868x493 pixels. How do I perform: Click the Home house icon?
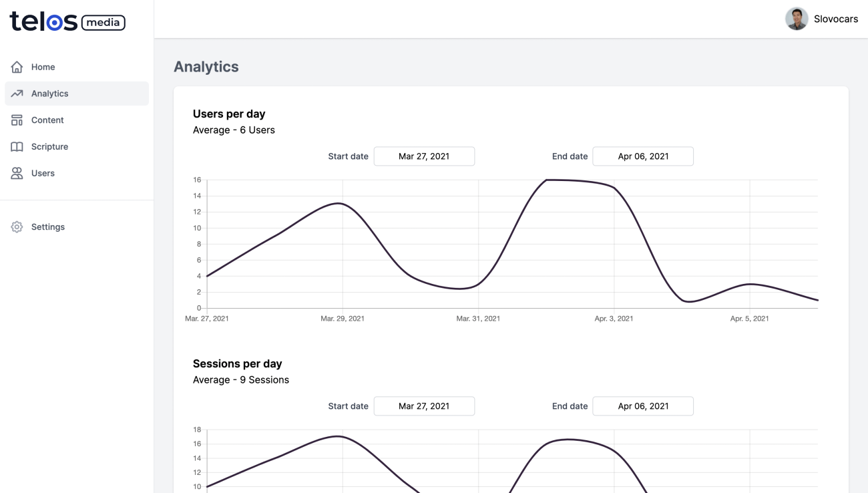pyautogui.click(x=17, y=67)
